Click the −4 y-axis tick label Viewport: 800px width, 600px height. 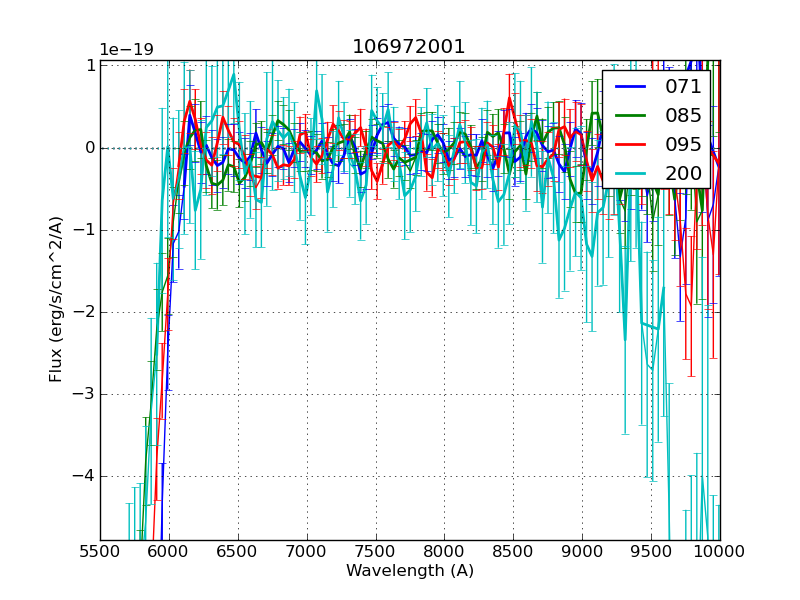84,476
